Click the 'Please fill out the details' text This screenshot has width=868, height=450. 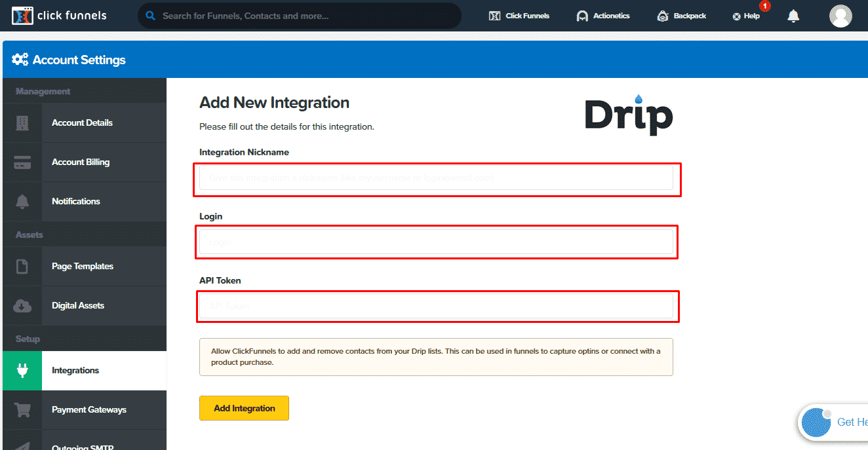[x=286, y=126]
